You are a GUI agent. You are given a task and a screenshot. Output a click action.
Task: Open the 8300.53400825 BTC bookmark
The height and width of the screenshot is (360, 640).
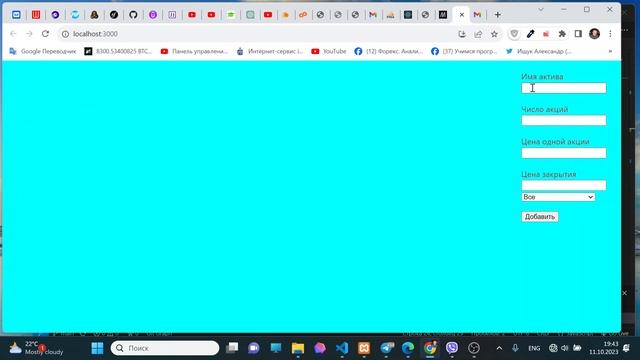coord(118,51)
